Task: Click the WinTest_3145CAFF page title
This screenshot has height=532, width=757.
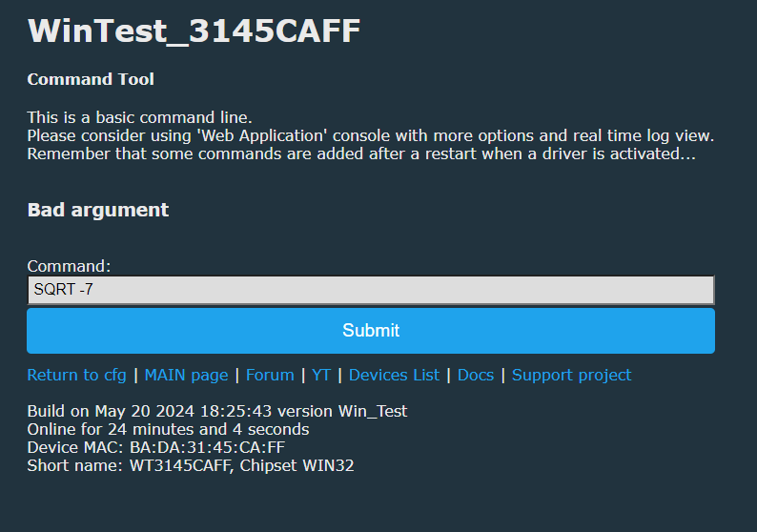Action: pos(194,31)
